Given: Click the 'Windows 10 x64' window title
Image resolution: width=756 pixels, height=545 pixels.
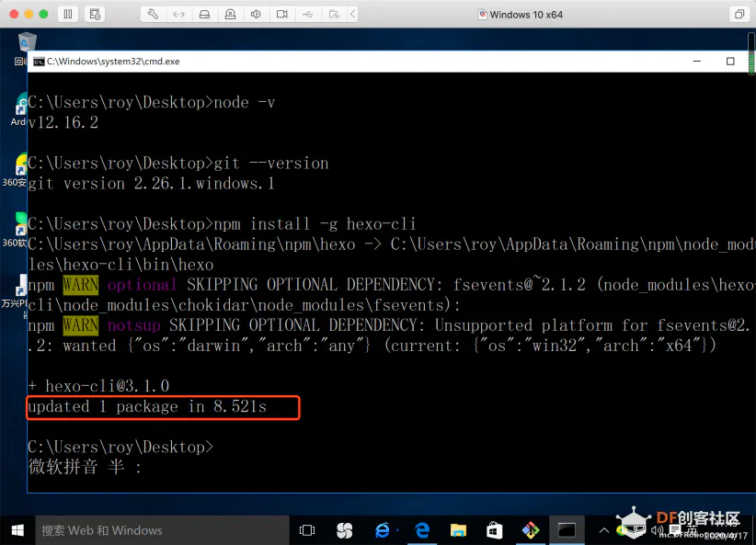Looking at the screenshot, I should [x=526, y=15].
